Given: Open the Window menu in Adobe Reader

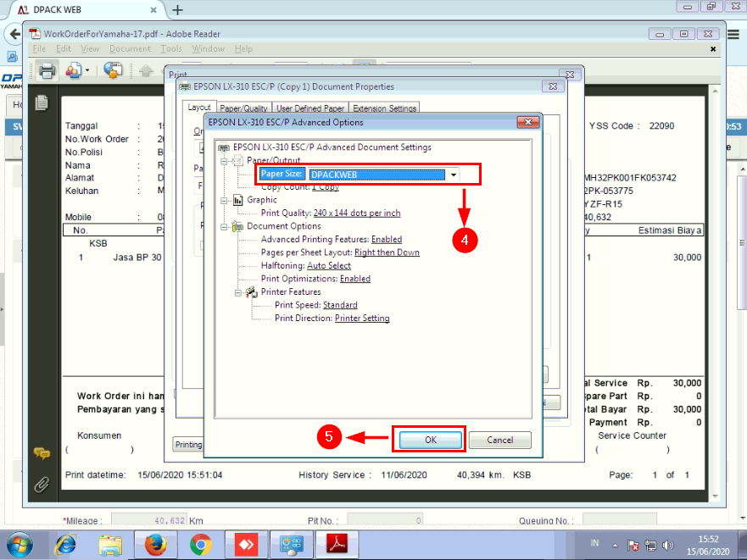Looking at the screenshot, I should click(209, 48).
